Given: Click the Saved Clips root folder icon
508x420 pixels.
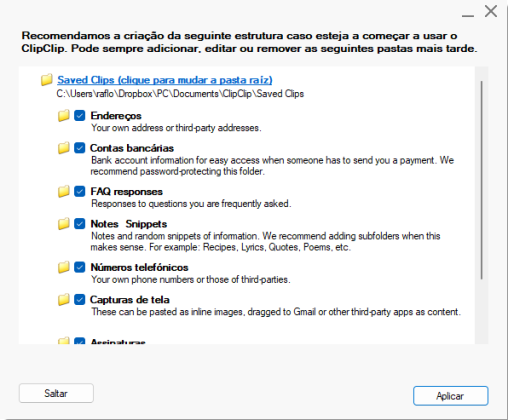Looking at the screenshot, I should click(x=47, y=80).
